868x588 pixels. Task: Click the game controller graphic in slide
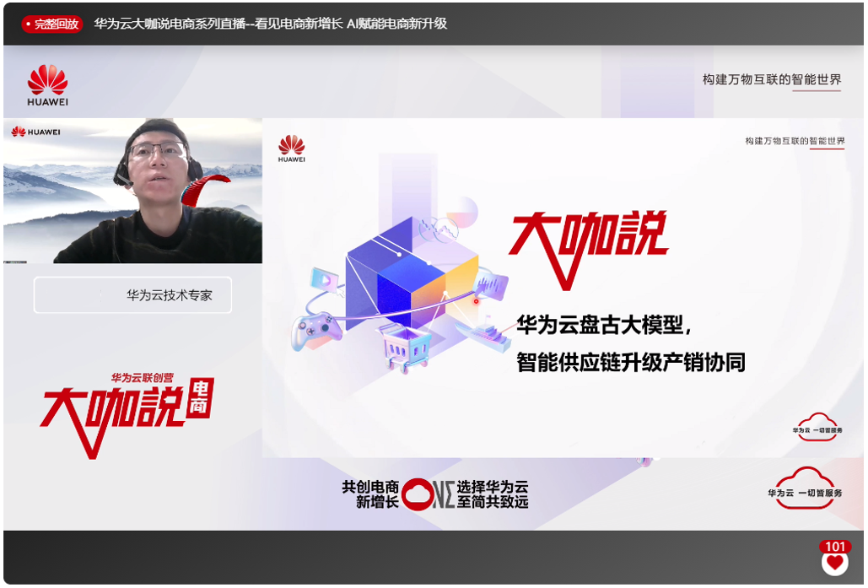point(315,330)
